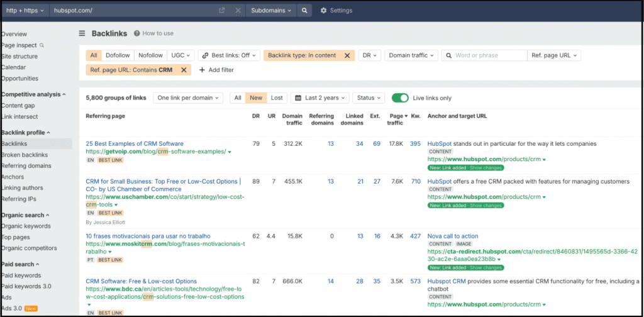Open Organic keywords in sidebar
The width and height of the screenshot is (644, 317).
pyautogui.click(x=26, y=226)
